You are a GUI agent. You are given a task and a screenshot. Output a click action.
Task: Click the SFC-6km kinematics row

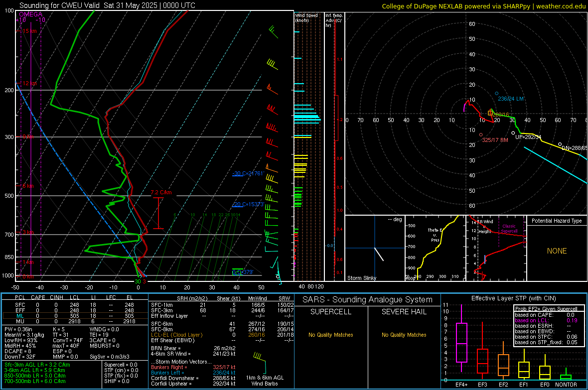pyautogui.click(x=222, y=324)
